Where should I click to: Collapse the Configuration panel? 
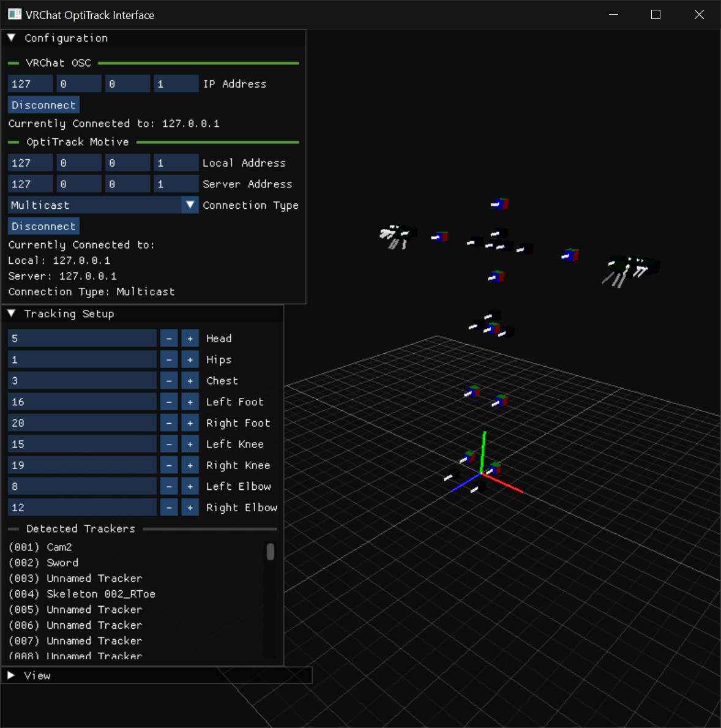click(11, 37)
